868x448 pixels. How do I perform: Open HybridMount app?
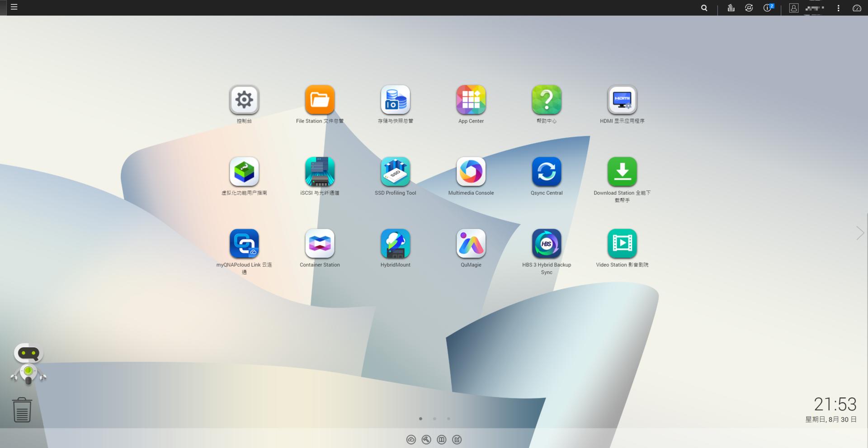[396, 243]
